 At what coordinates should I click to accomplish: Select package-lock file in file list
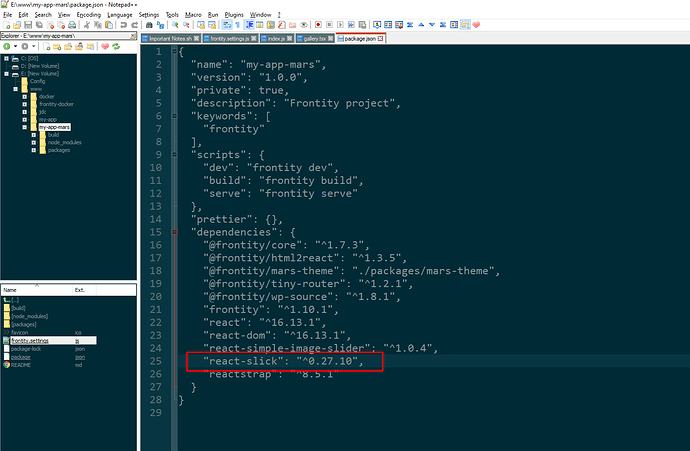tap(26, 348)
